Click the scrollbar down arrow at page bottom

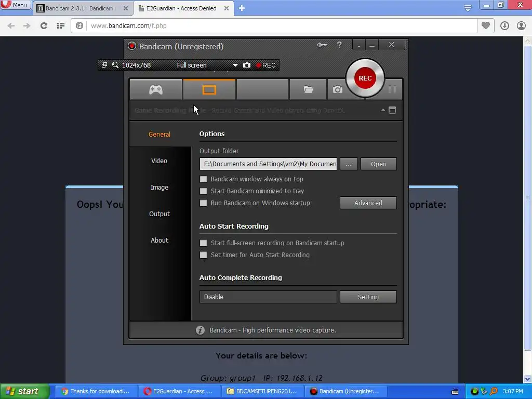tap(528, 379)
